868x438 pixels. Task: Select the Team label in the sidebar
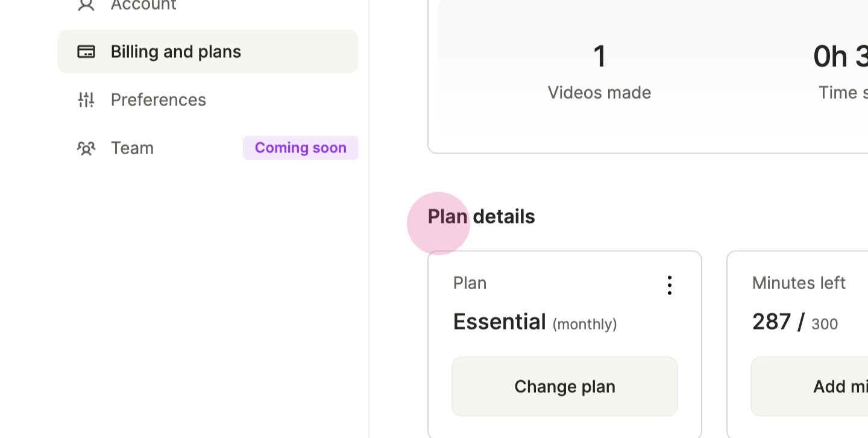(x=132, y=148)
